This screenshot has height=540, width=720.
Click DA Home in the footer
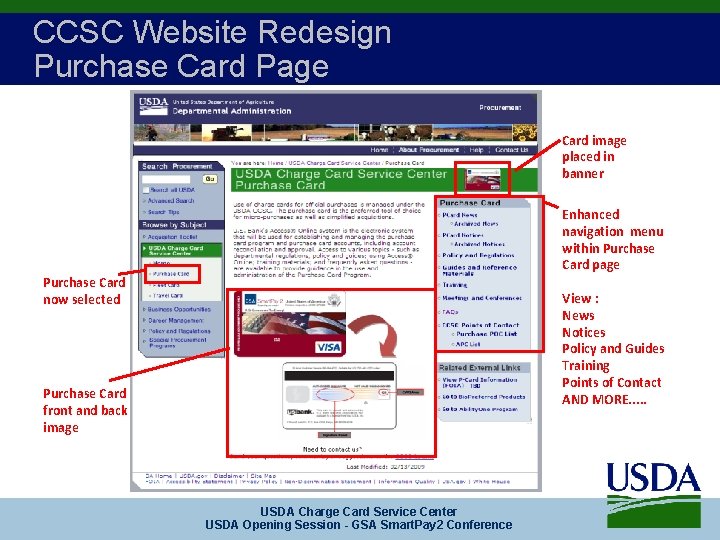[x=158, y=476]
